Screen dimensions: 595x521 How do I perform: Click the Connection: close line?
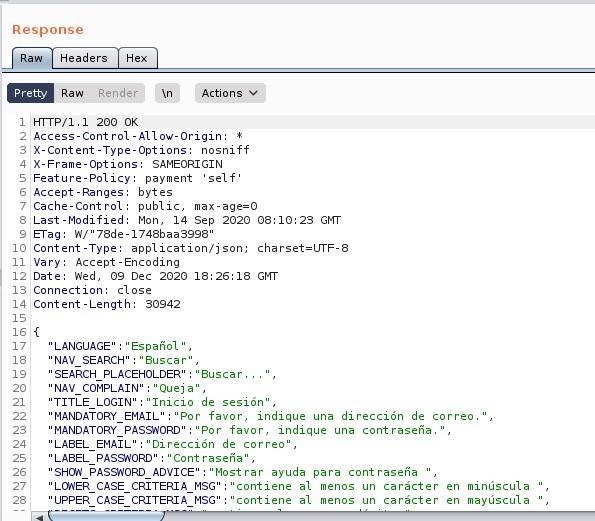(x=92, y=290)
